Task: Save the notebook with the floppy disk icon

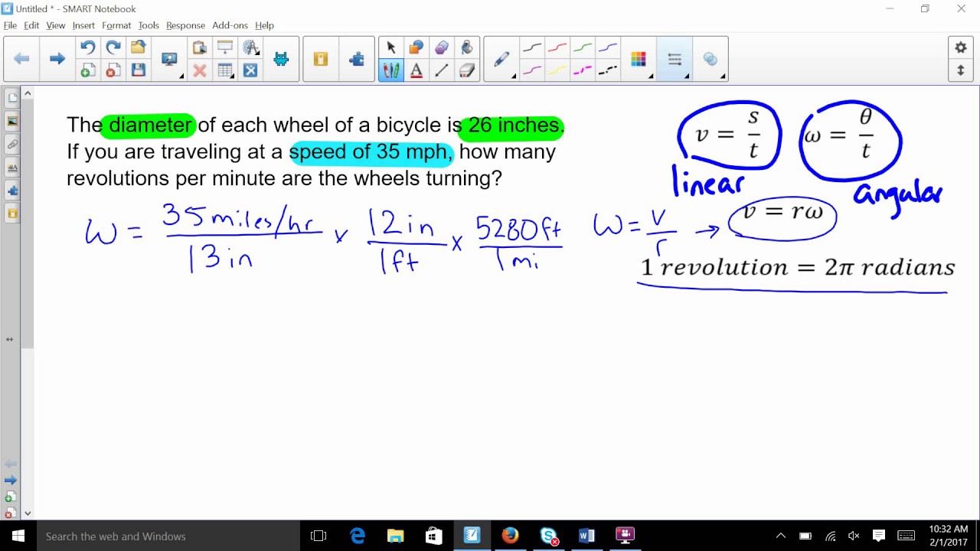Action: [139, 70]
